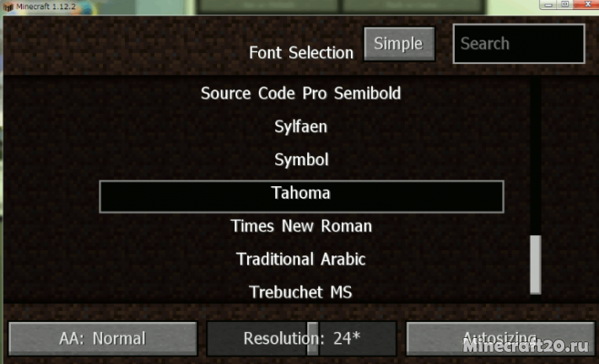Click the Resolution slider track right side

pos(358,339)
